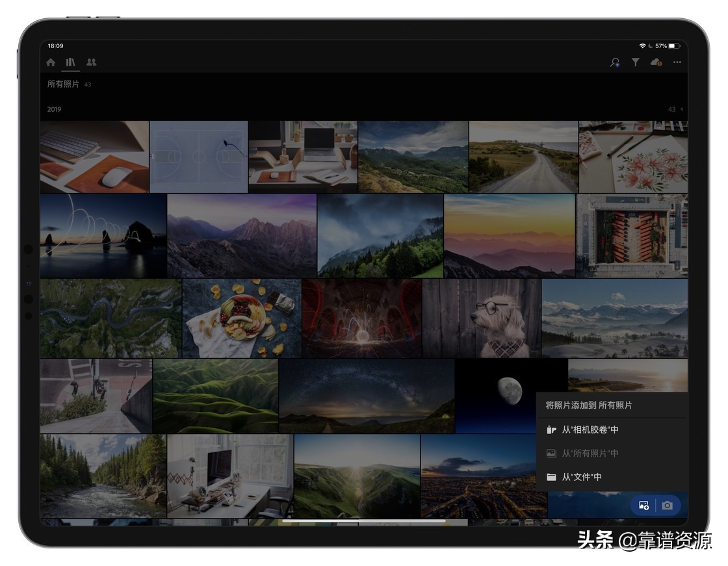Open the aerial red-roof buildings photo
Screen dimensions: 728x566
[x=631, y=236]
